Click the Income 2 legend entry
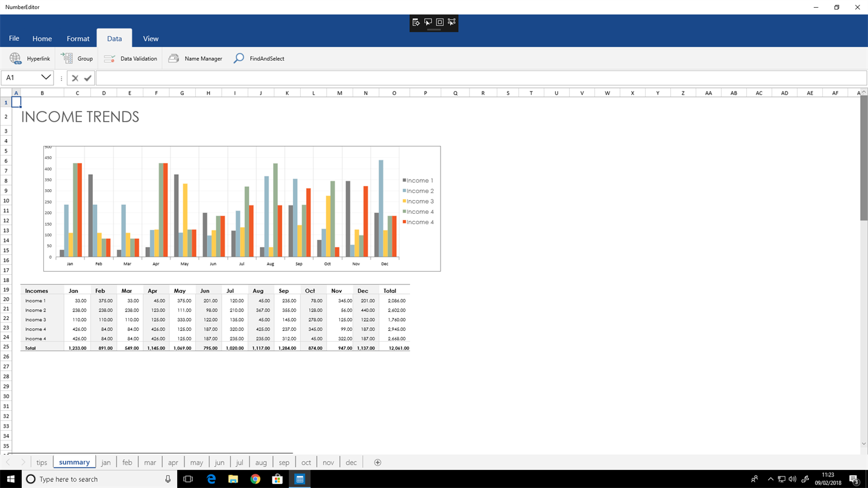 click(418, 191)
